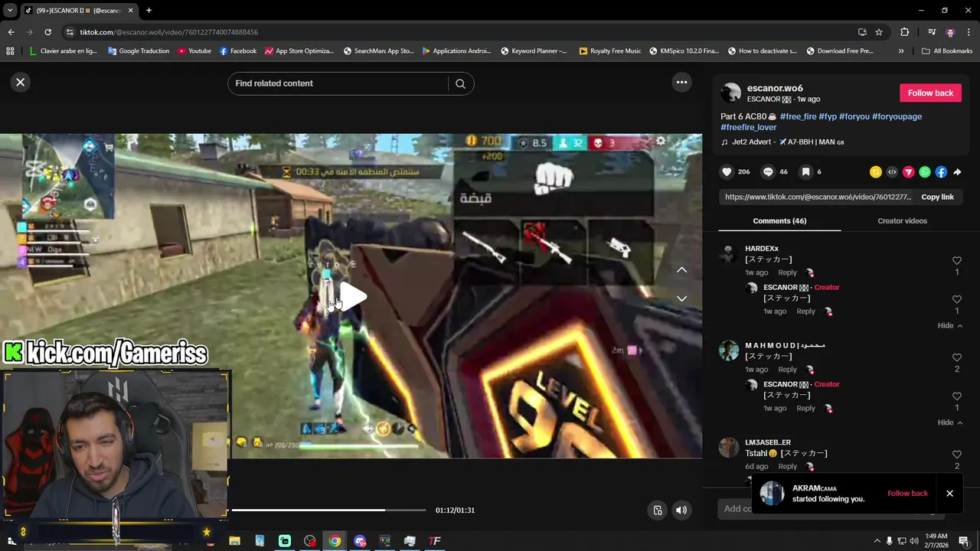Click Copy link button
Screen dimensions: 980x551
pyautogui.click(x=937, y=197)
